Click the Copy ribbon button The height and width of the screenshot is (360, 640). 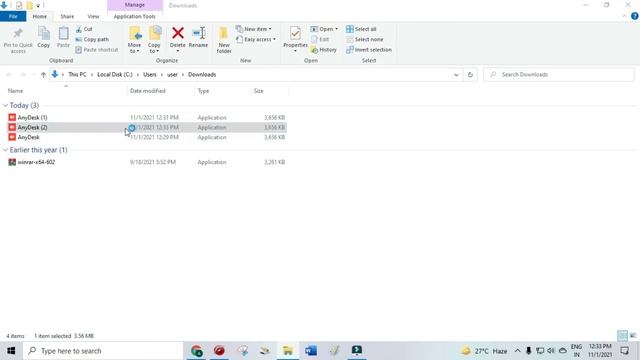(44, 38)
